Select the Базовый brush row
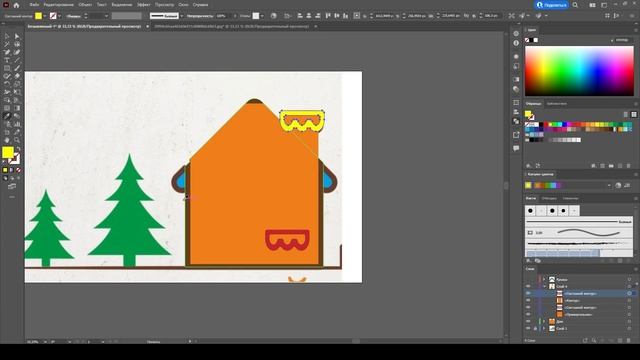The image size is (640, 360). point(579,222)
